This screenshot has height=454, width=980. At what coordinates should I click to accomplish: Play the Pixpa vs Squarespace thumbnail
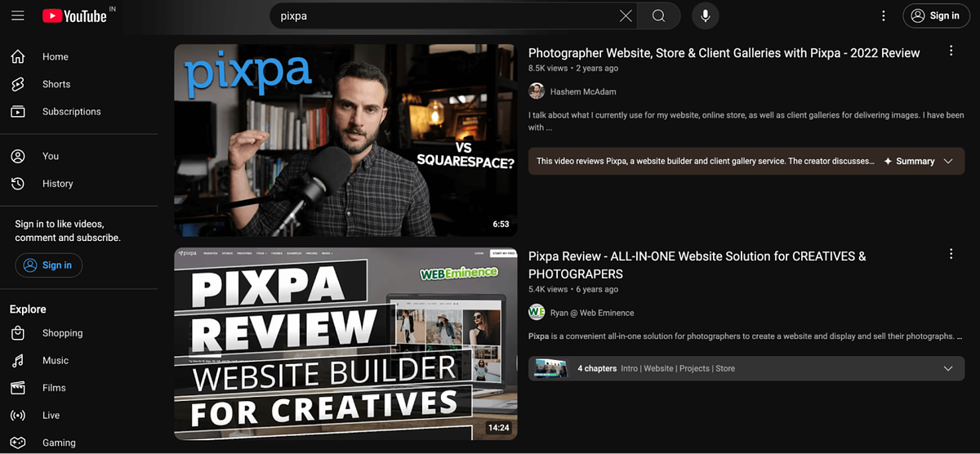(x=345, y=140)
